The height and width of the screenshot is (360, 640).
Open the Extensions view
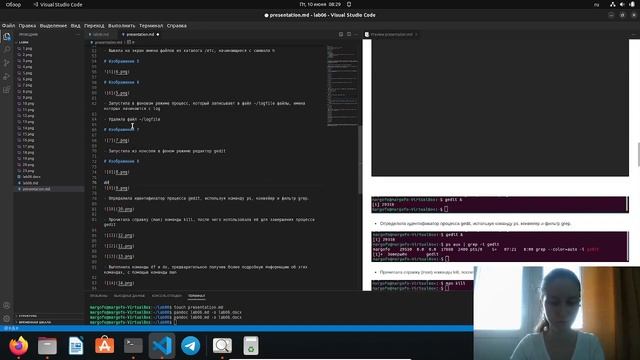point(7,89)
